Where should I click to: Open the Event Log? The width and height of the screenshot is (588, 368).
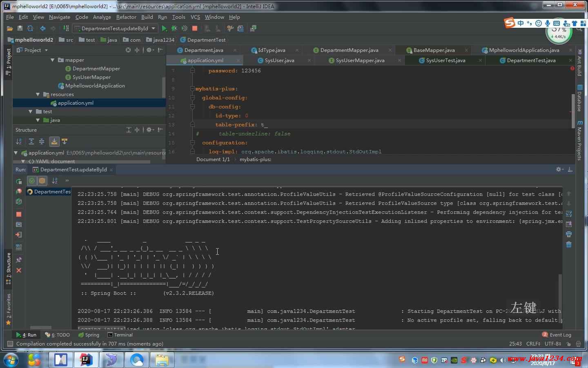tap(557, 335)
